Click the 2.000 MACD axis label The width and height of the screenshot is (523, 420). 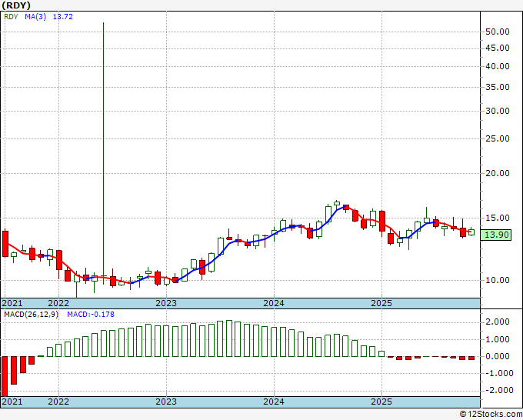pyautogui.click(x=499, y=322)
